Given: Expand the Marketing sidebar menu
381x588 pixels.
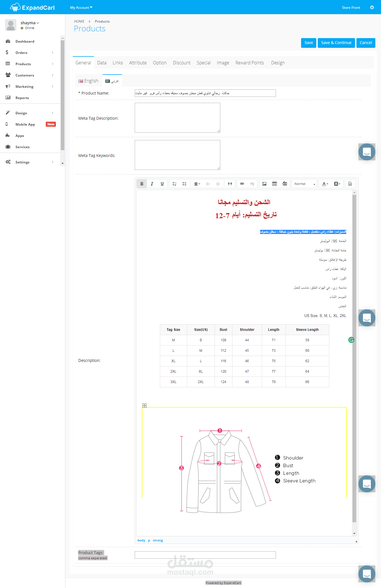Looking at the screenshot, I should (x=30, y=87).
